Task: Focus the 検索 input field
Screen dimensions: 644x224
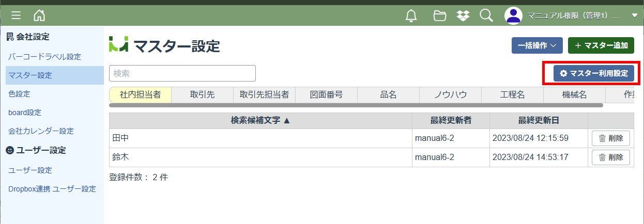Action: (x=182, y=73)
